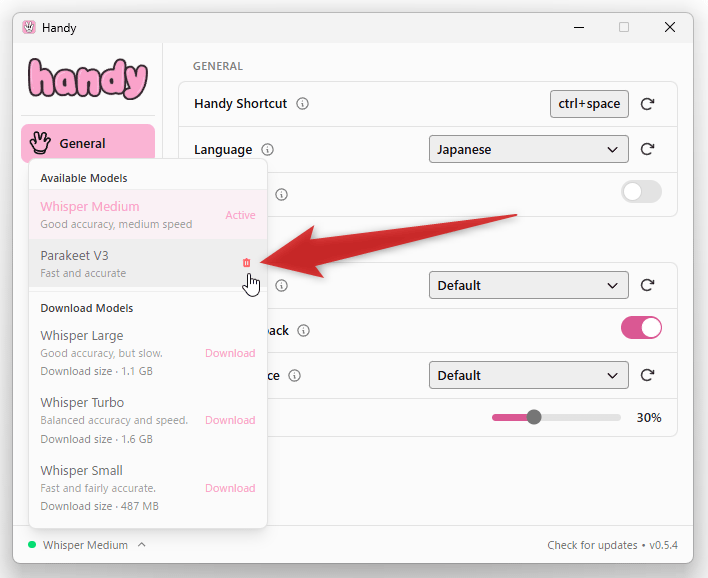Download the Whisper Turbo model
The height and width of the screenshot is (578, 708).
[230, 420]
